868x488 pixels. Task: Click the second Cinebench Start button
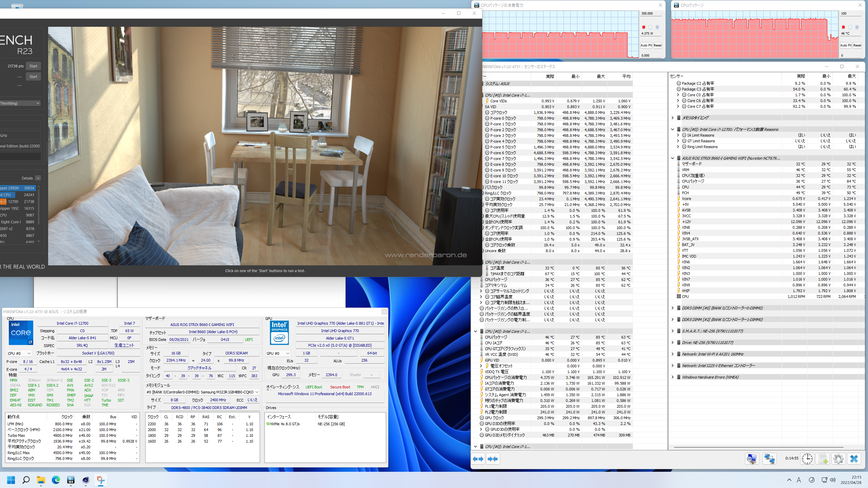[x=33, y=77]
